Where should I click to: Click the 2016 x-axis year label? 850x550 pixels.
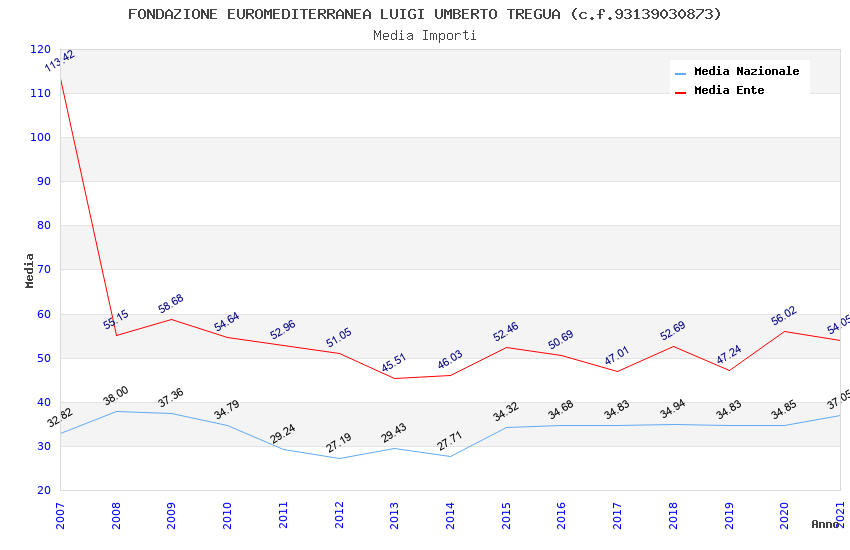[562, 516]
